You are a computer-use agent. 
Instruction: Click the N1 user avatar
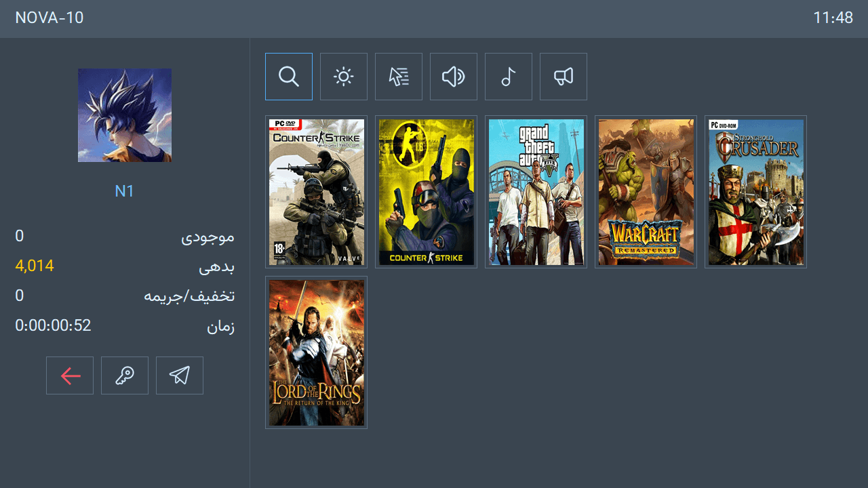pyautogui.click(x=124, y=115)
